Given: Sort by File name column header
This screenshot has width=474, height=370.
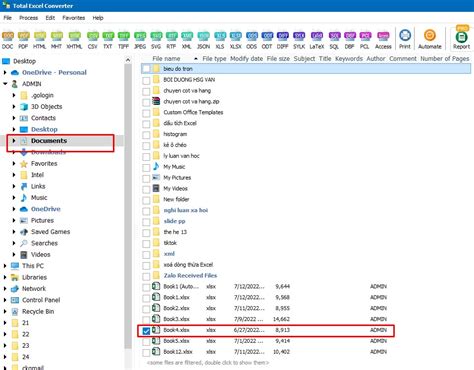Looking at the screenshot, I should 166,59.
